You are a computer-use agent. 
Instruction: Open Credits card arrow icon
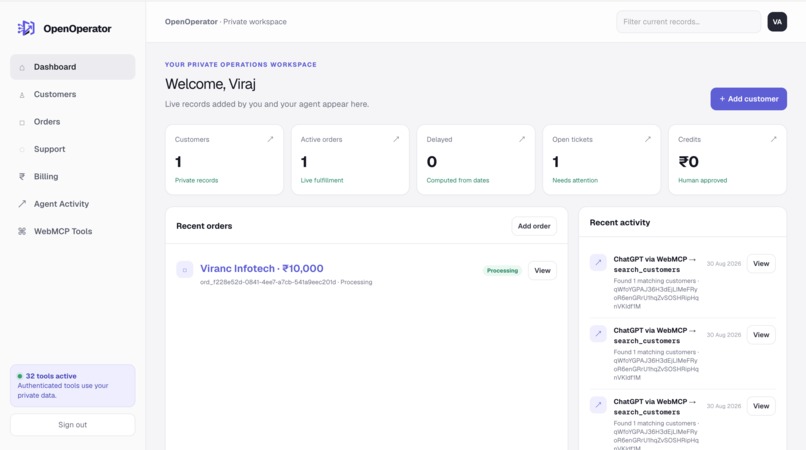click(x=774, y=139)
